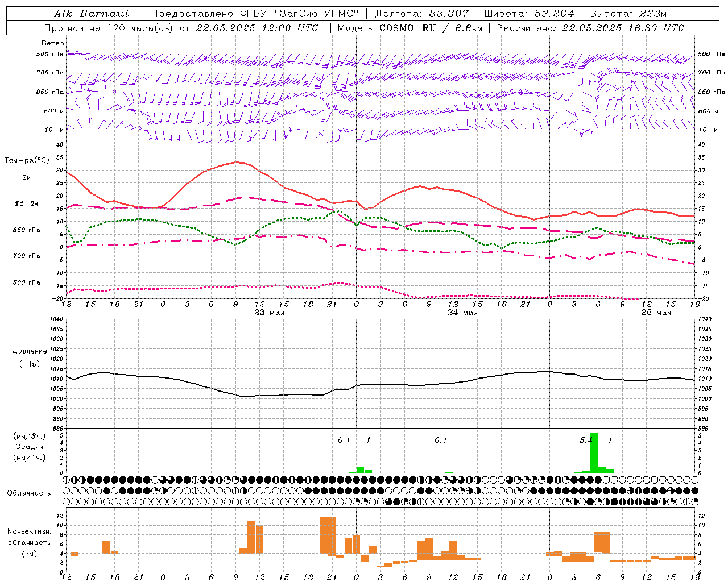
Task: Click the model name COSMO-RU / 6.6км
Action: pyautogui.click(x=431, y=28)
